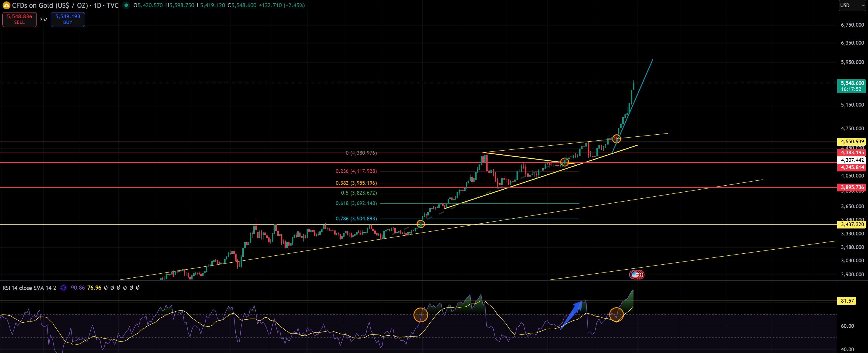Click the 5,549.193 BUY button
The image size is (868, 353).
coord(68,19)
